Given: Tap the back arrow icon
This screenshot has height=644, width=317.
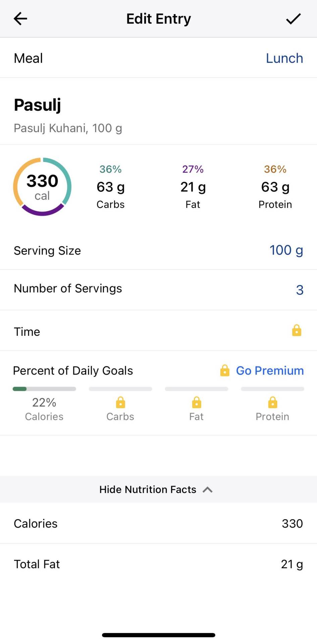Looking at the screenshot, I should click(20, 19).
